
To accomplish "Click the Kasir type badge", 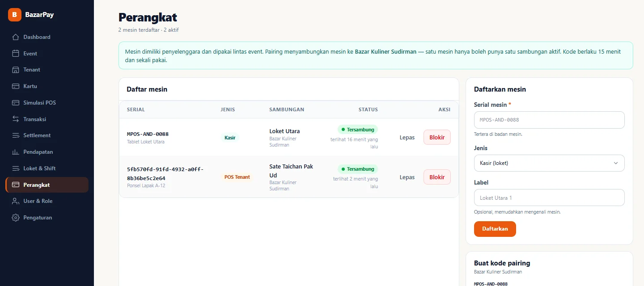I will coord(230,138).
